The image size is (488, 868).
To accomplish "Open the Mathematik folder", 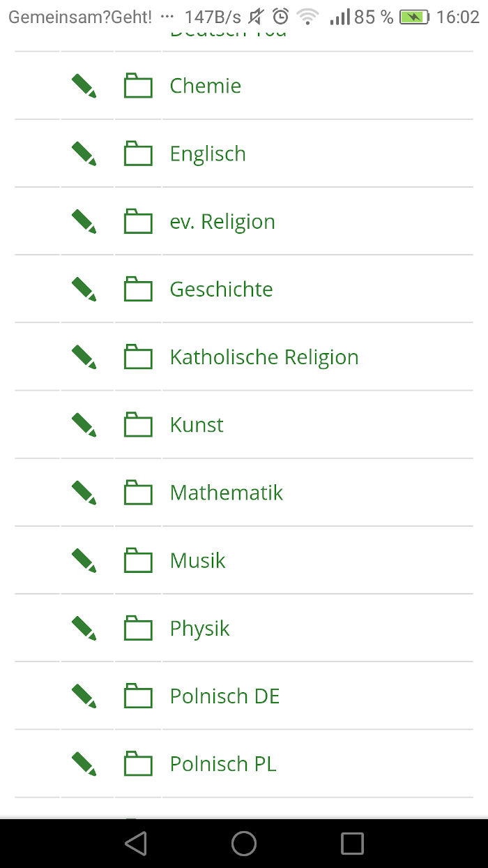I will [227, 493].
